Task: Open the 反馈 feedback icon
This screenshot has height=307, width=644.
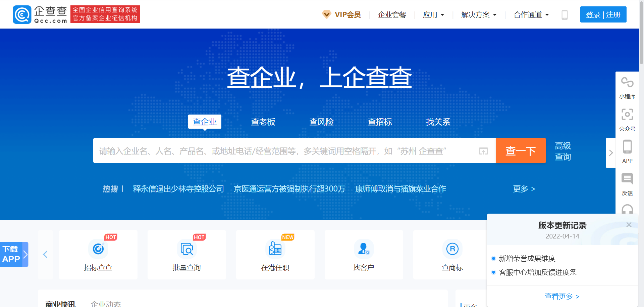Action: [627, 179]
